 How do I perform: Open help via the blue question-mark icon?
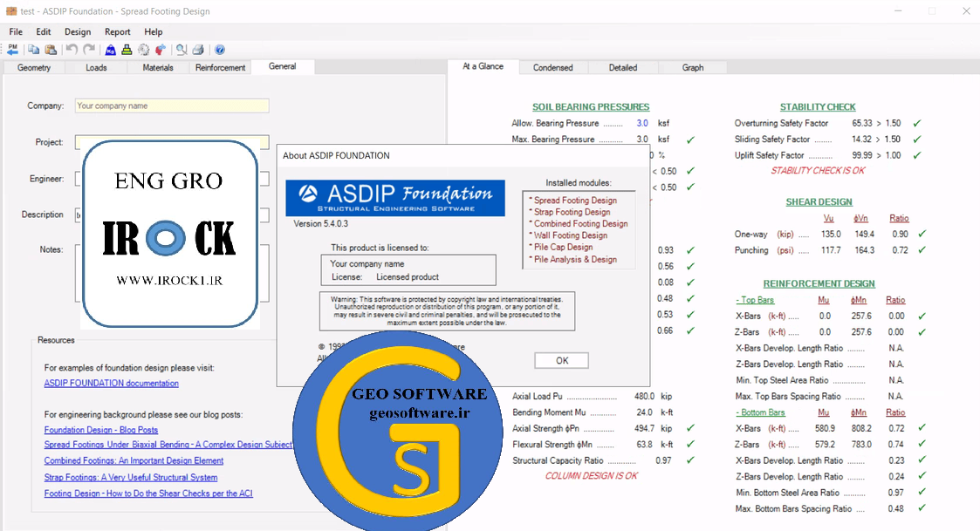(220, 50)
